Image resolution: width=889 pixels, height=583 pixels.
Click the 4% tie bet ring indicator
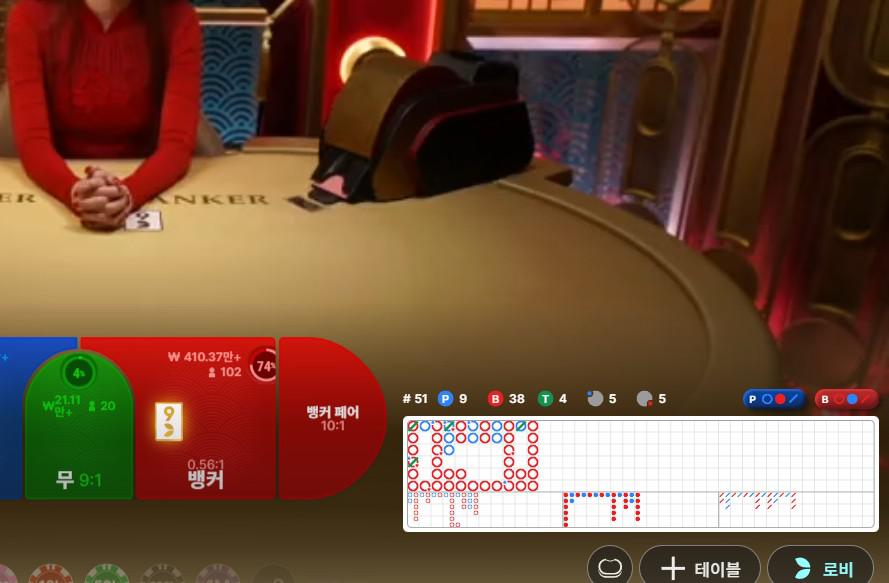(78, 373)
